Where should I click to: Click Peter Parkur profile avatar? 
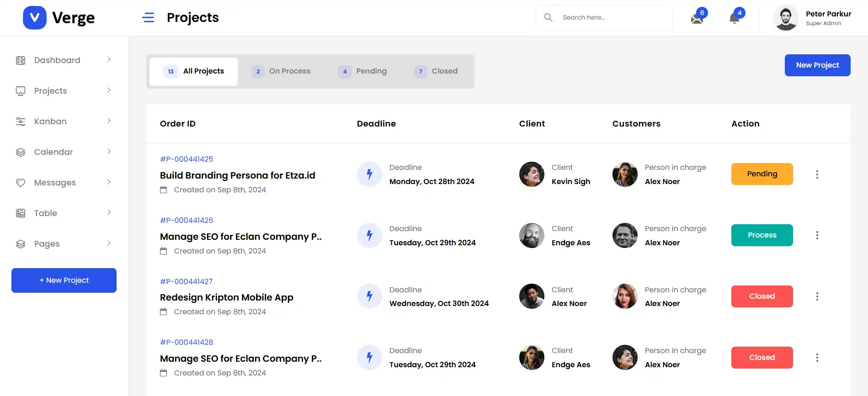(x=786, y=18)
